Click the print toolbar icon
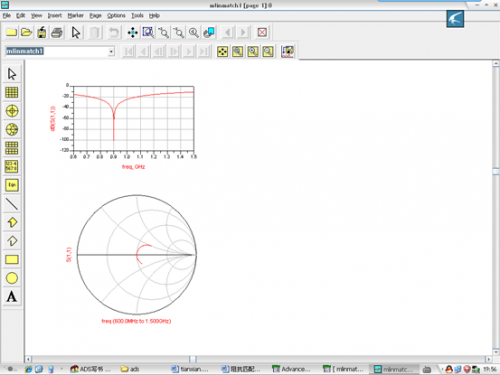This screenshot has width=500, height=375. [57, 33]
